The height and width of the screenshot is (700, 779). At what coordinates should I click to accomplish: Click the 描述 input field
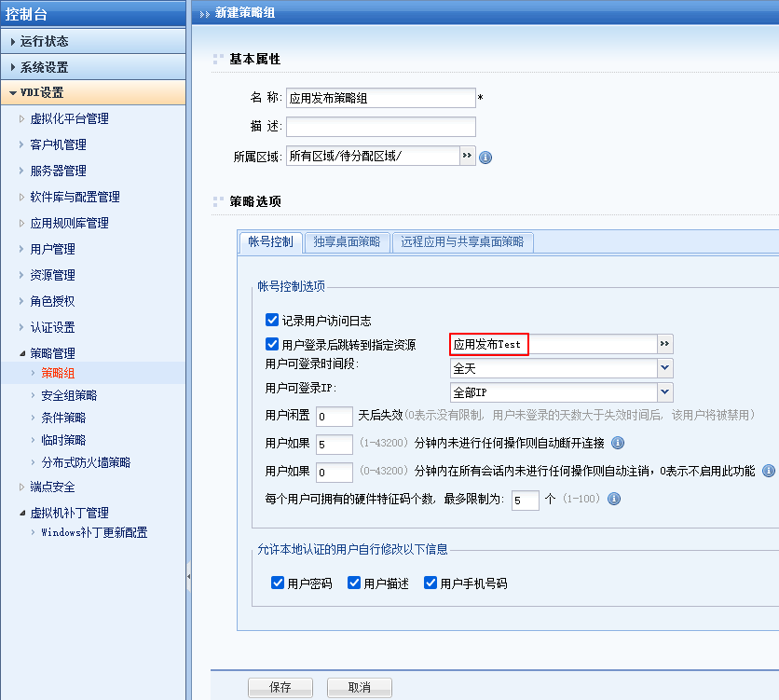pos(380,127)
